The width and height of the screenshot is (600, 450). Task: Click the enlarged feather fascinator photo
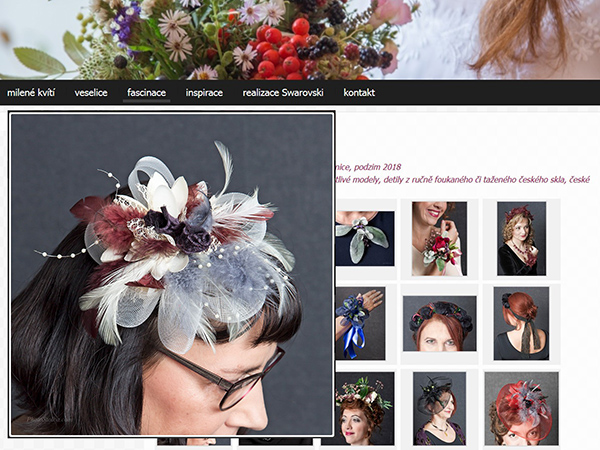[171, 274]
